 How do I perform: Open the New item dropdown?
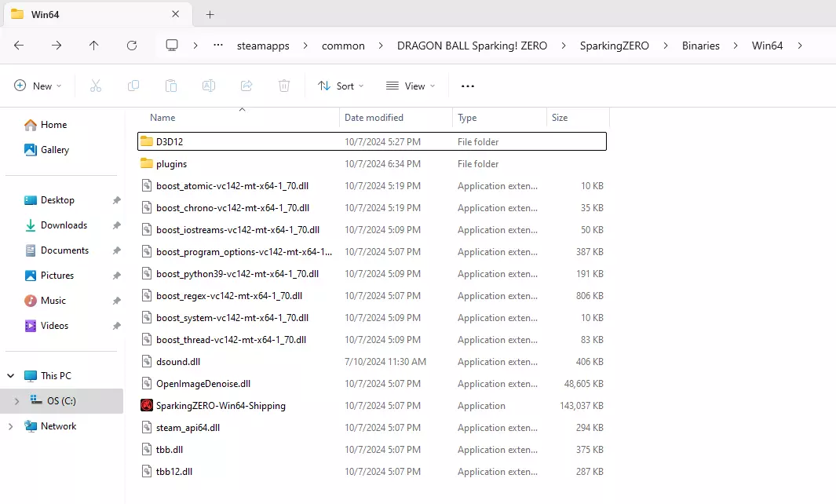[38, 86]
